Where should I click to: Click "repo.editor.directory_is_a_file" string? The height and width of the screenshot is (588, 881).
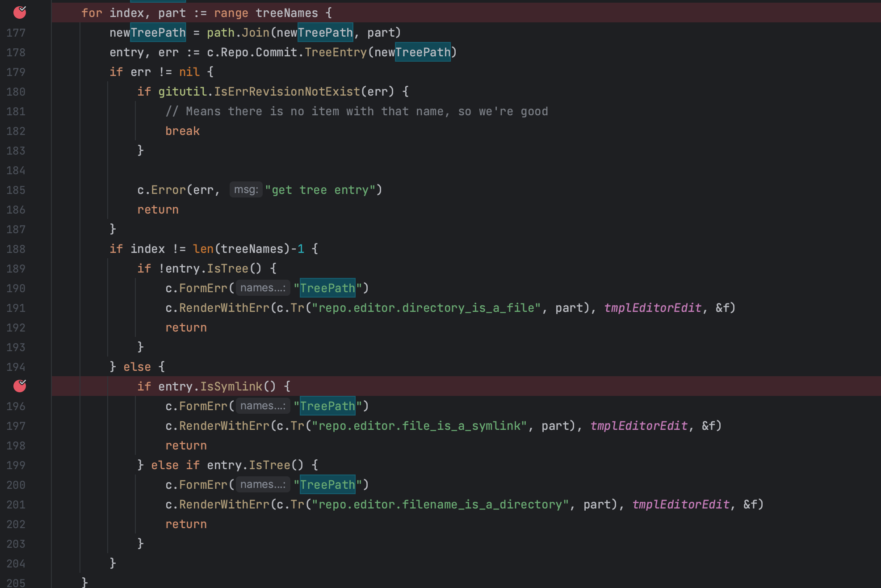(x=426, y=308)
